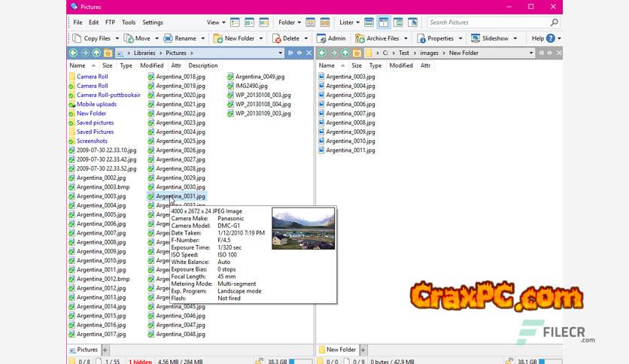Click the Copy Files toolbar icon
Viewport: 629px width, 364px height.
pyautogui.click(x=77, y=38)
